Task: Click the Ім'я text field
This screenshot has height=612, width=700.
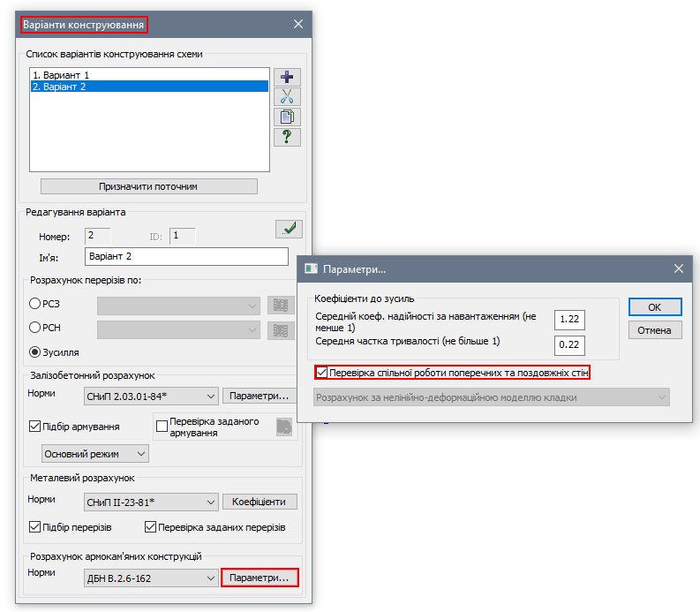Action: [186, 256]
